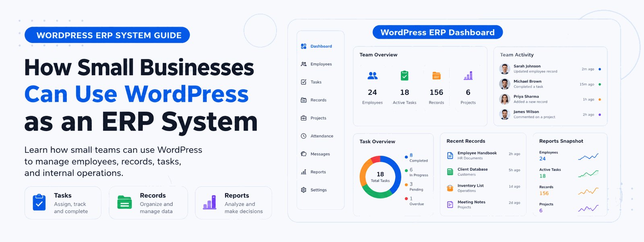
Task: Click the green status dot beside Michael Brown
Action: (600, 84)
